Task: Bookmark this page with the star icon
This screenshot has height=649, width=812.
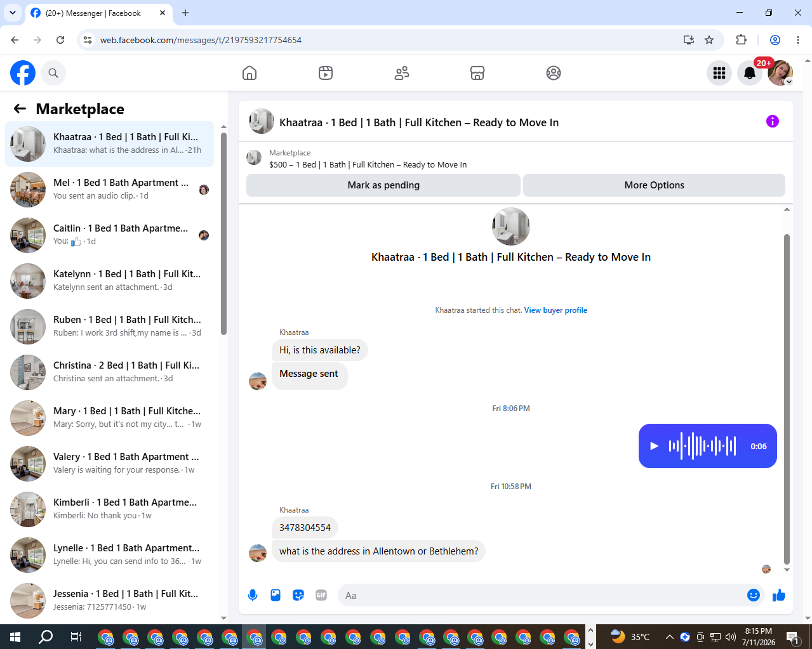Action: 709,40
